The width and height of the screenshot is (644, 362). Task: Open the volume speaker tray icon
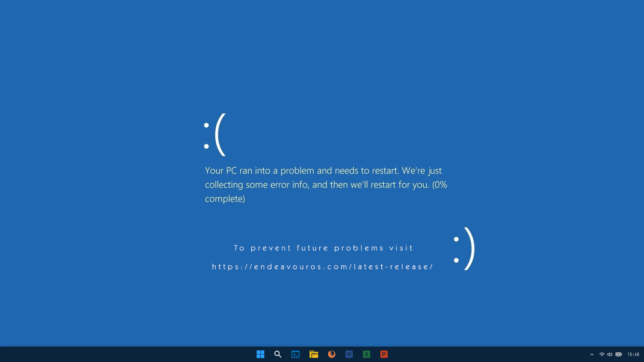coord(610,354)
